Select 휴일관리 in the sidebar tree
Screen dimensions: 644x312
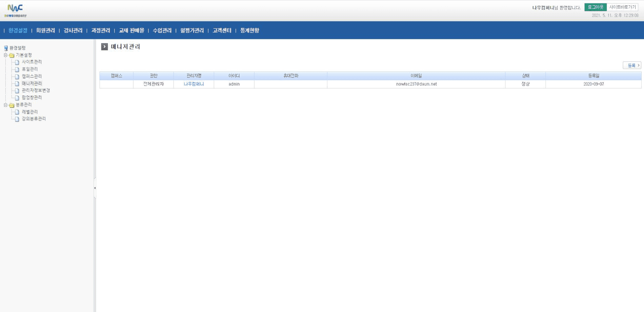(30, 69)
